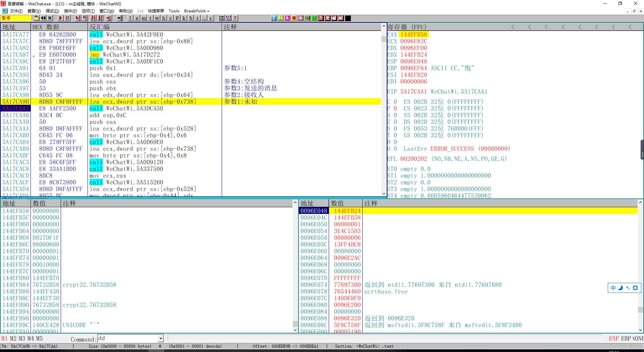The height and width of the screenshot is (352, 644).
Task: Open the 文件(F) menu
Action: [x=16, y=11]
